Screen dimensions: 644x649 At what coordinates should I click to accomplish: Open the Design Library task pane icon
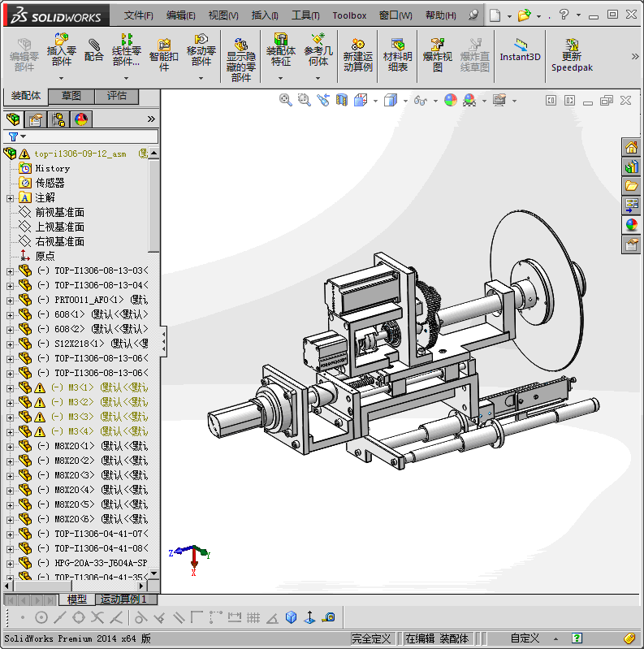[x=631, y=167]
